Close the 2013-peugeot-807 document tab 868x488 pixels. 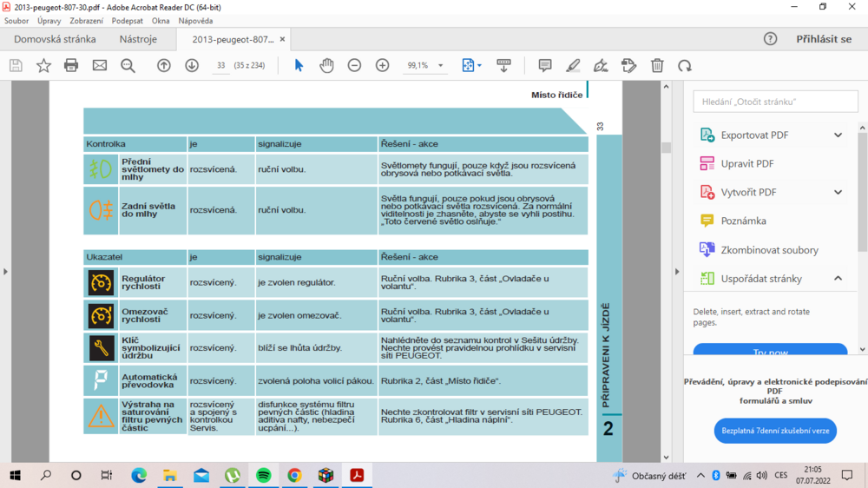click(282, 39)
